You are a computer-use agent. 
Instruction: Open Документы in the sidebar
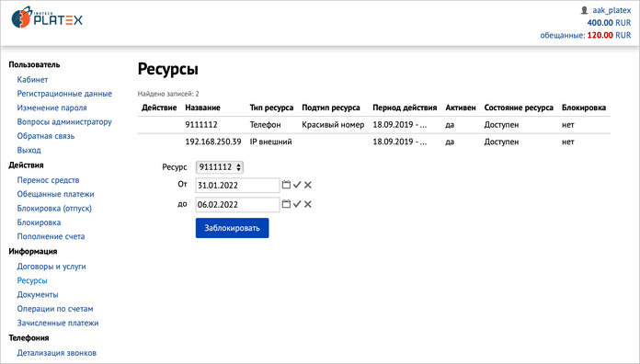(x=38, y=295)
